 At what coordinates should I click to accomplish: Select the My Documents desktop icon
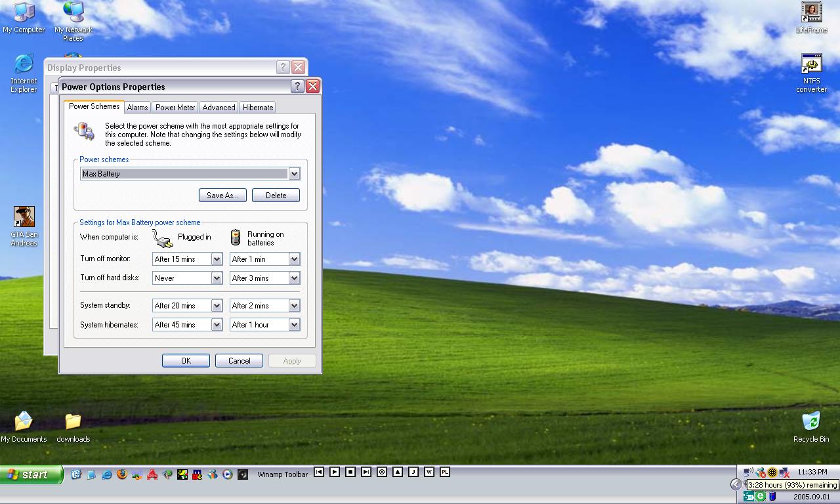pyautogui.click(x=24, y=427)
